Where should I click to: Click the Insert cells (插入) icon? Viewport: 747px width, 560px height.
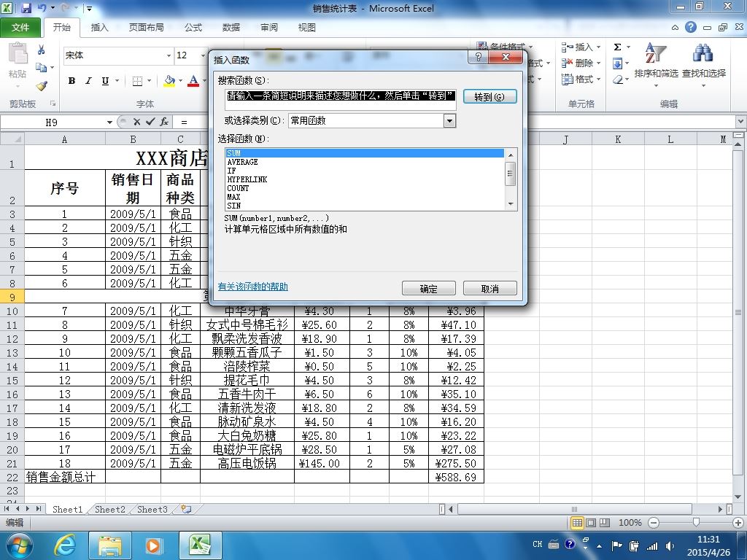567,47
